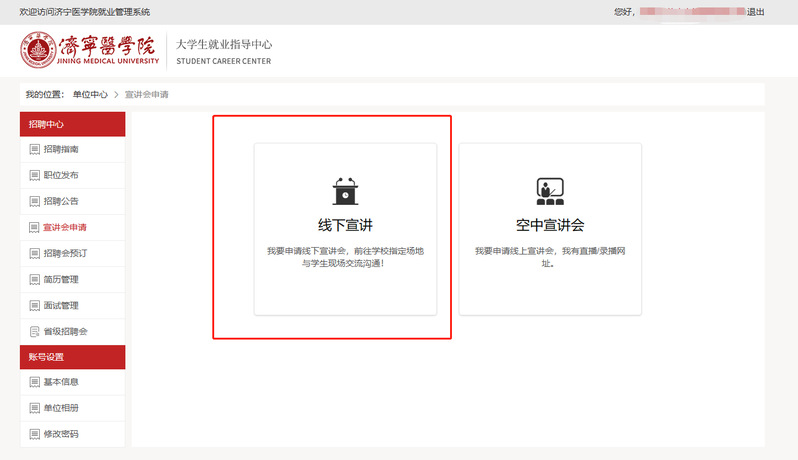The width and height of the screenshot is (798, 460).
Task: Collapse the 招聘中心 sidebar section
Action: 72,124
